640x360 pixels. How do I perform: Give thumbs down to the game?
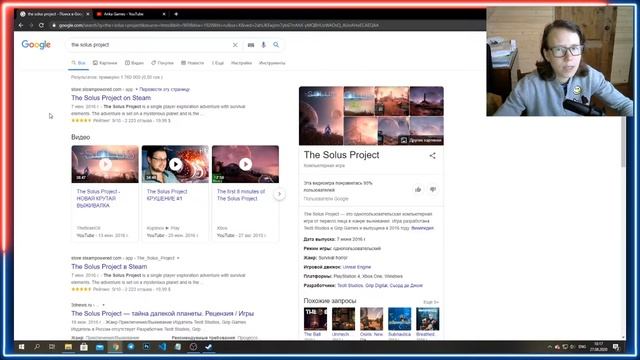pyautogui.click(x=433, y=189)
